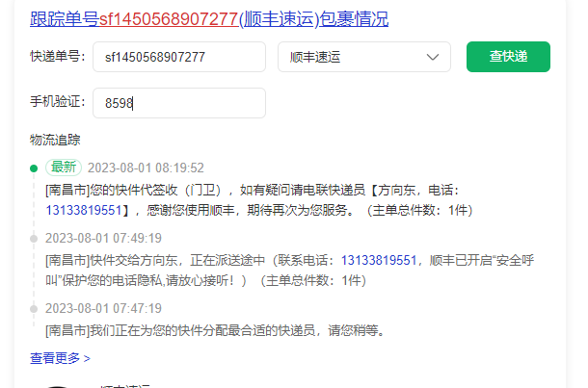Screen dimensions: 588x388
Task: Open phone link 13133819551 in dispatch entry
Action: click(x=379, y=260)
